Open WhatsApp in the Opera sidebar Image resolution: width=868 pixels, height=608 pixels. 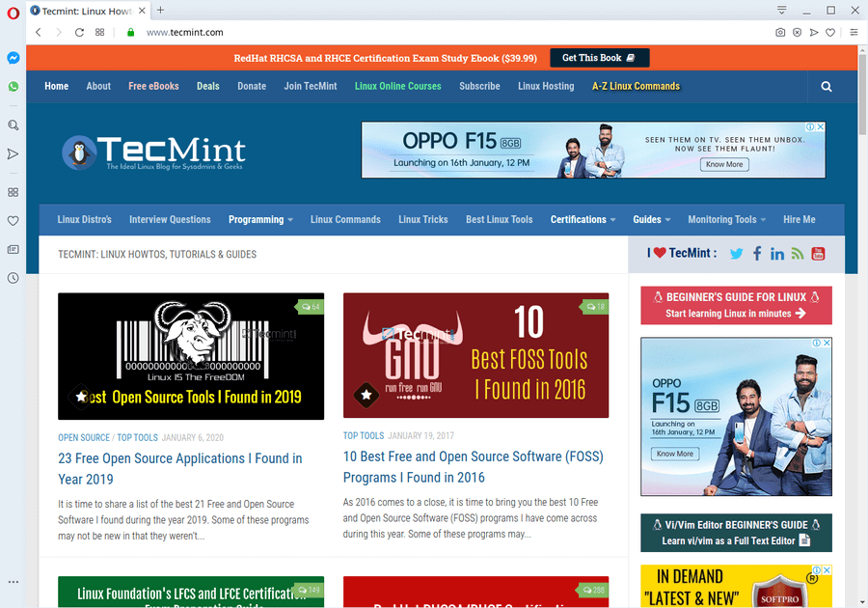pyautogui.click(x=14, y=87)
